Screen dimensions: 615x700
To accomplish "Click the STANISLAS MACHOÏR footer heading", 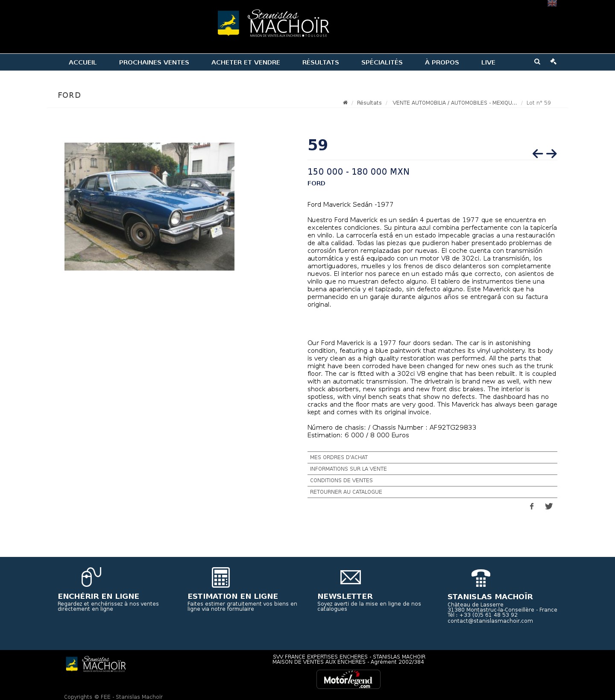I will point(490,597).
